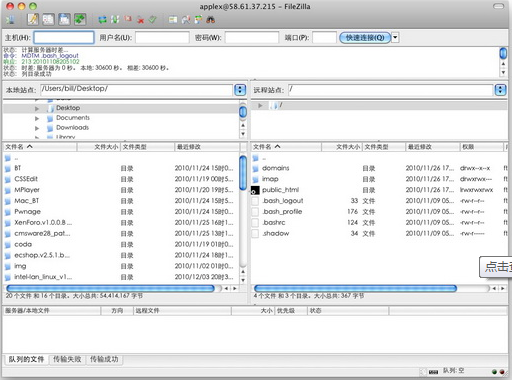This screenshot has width=512, height=380.
Task: Expand the Downloads folder tree node
Action: [x=37, y=128]
